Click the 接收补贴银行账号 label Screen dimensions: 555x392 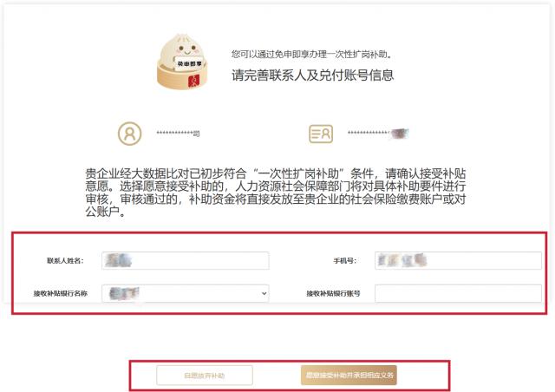click(x=333, y=293)
